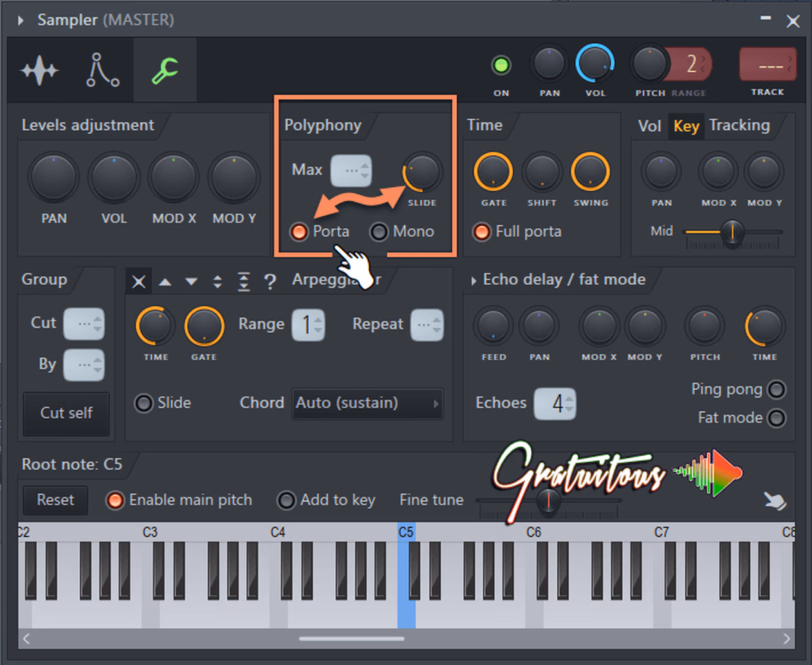Select arpeggiator random question mark direction
The height and width of the screenshot is (665, 812).
pos(270,282)
